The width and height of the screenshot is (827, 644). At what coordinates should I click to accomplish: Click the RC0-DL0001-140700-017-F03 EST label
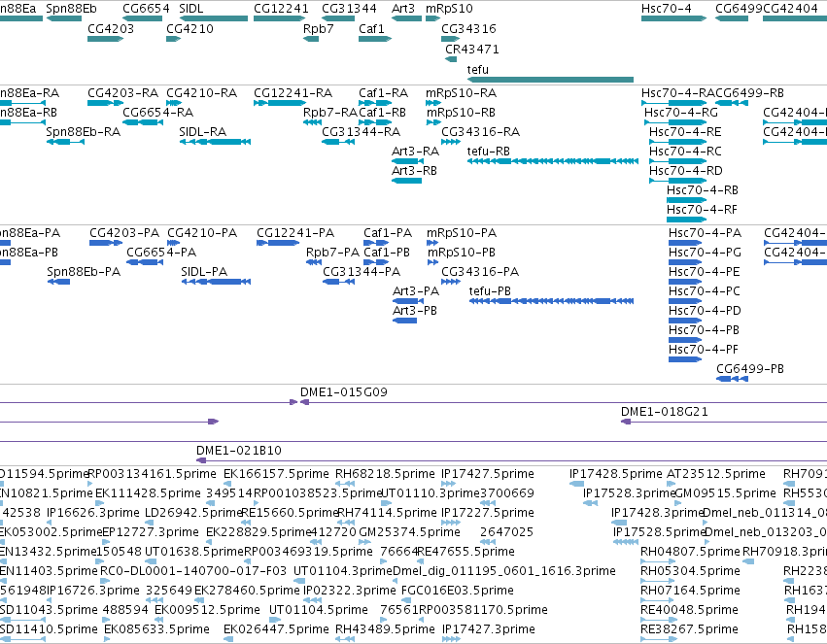click(x=193, y=571)
